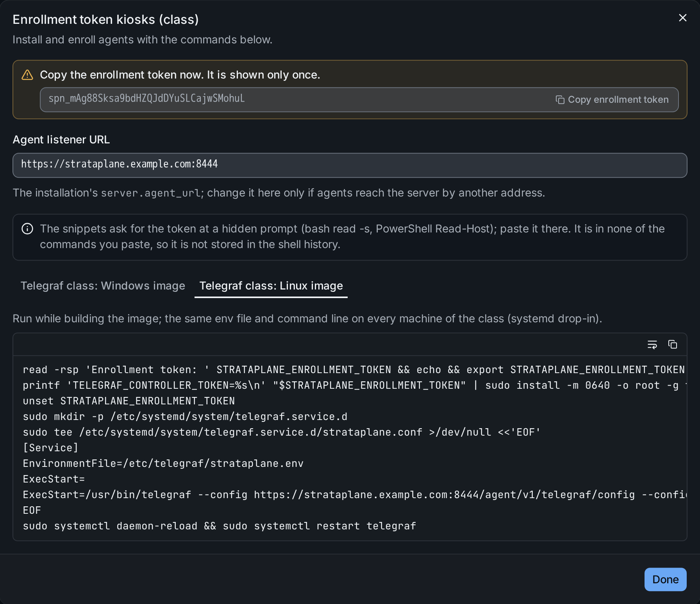
Task: Click the Done button
Action: pyautogui.click(x=665, y=579)
